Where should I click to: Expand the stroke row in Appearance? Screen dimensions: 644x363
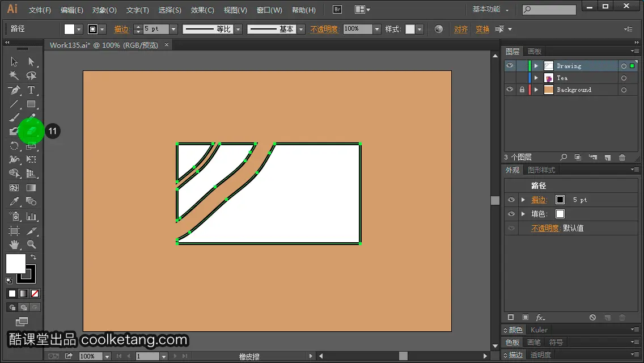click(523, 200)
